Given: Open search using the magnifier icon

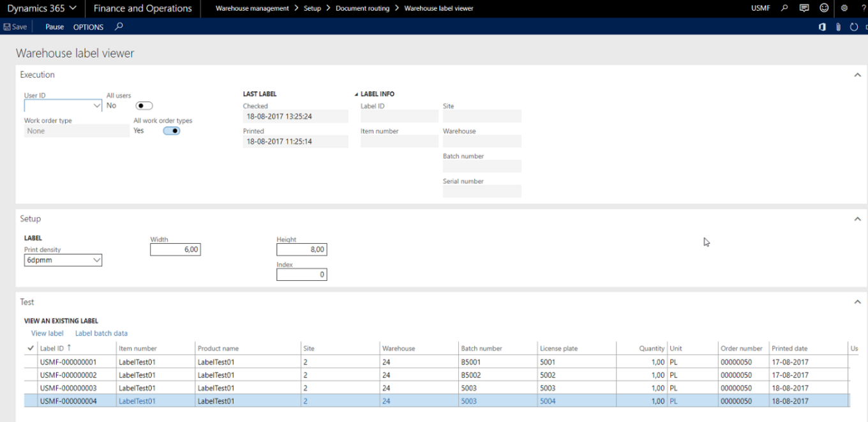Looking at the screenshot, I should click(x=784, y=8).
